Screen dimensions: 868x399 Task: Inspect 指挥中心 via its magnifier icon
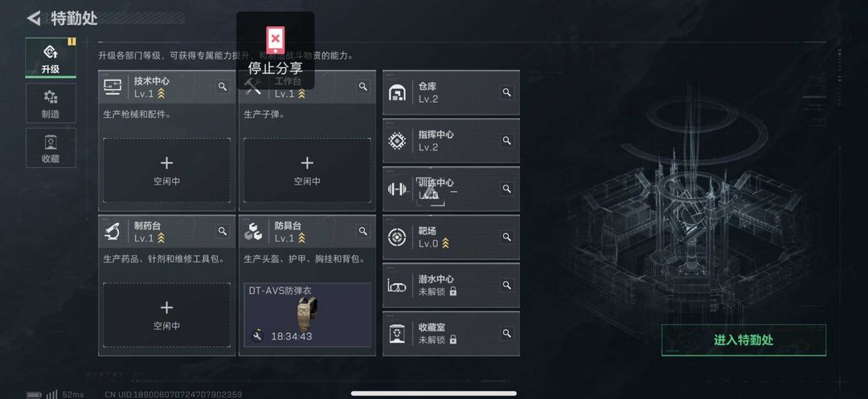click(506, 141)
